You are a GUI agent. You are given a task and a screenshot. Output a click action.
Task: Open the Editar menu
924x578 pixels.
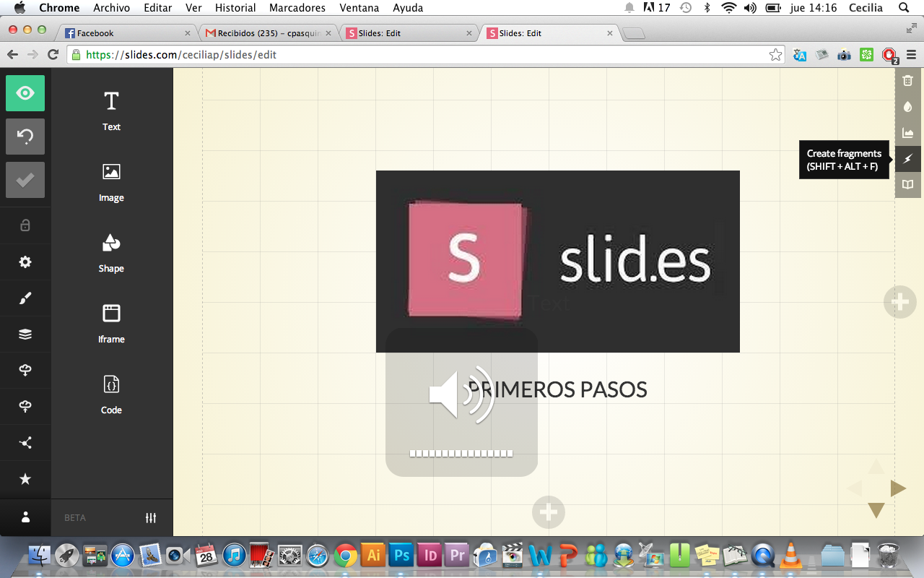[x=157, y=8]
